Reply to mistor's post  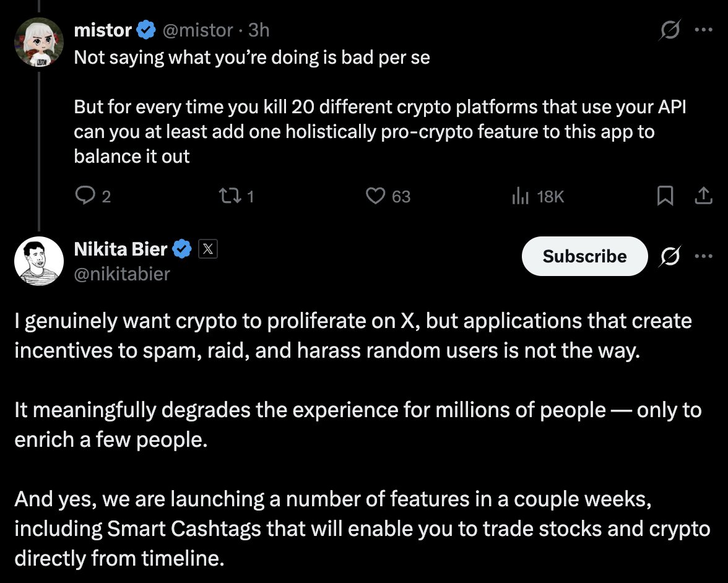click(x=84, y=196)
